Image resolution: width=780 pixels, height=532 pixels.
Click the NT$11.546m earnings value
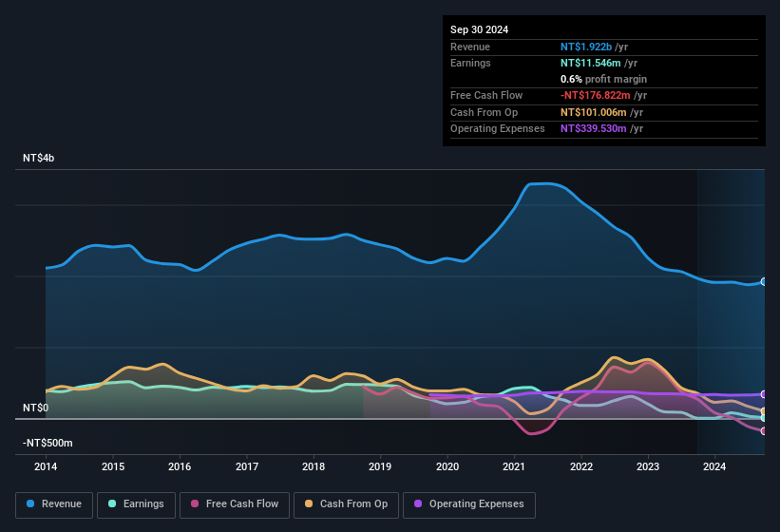(591, 63)
